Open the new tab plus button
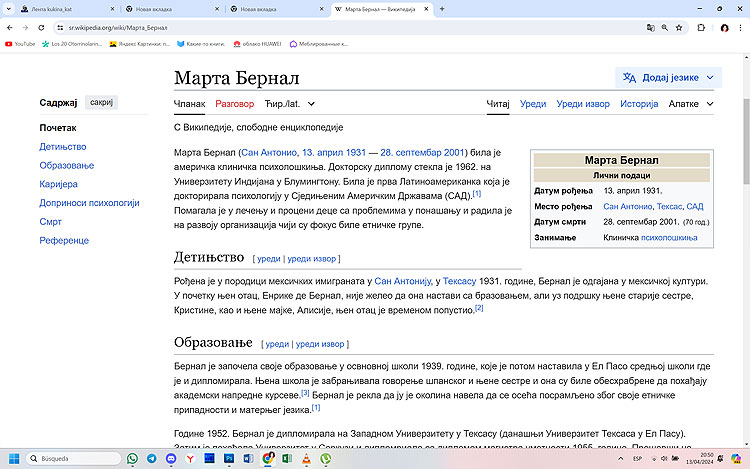Image resolution: width=750 pixels, height=469 pixels. 442,9
